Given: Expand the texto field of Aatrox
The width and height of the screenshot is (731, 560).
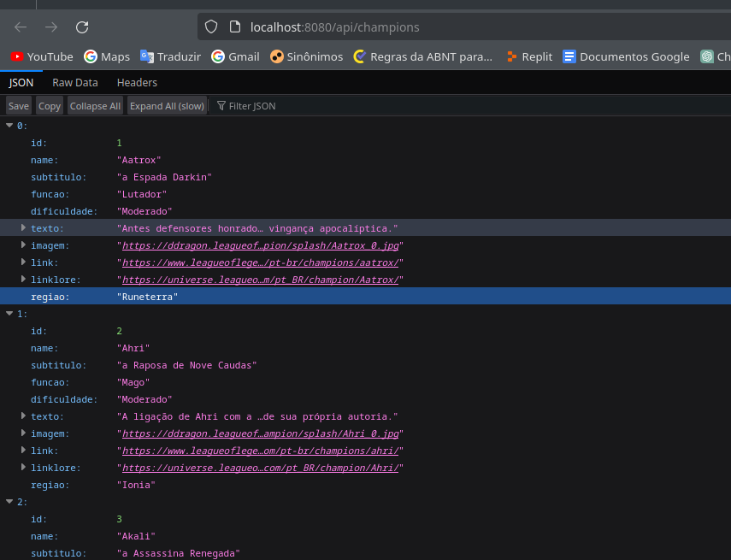Looking at the screenshot, I should point(22,227).
